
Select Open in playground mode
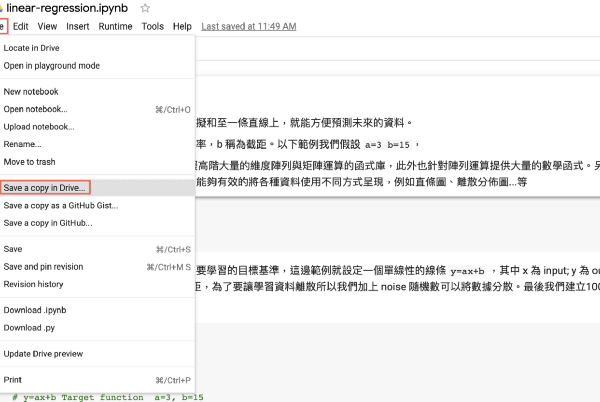tap(51, 66)
